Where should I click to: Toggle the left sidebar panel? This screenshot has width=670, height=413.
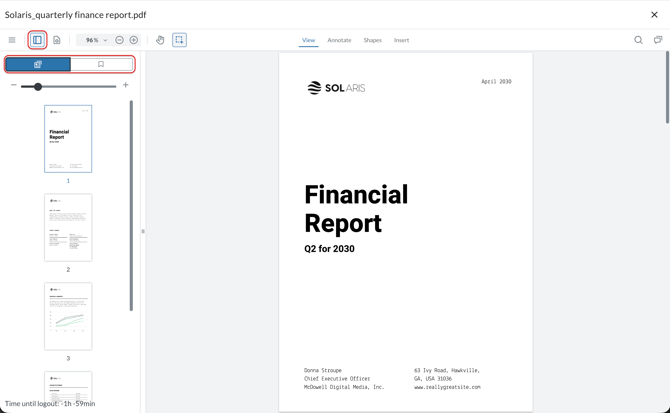(x=37, y=40)
